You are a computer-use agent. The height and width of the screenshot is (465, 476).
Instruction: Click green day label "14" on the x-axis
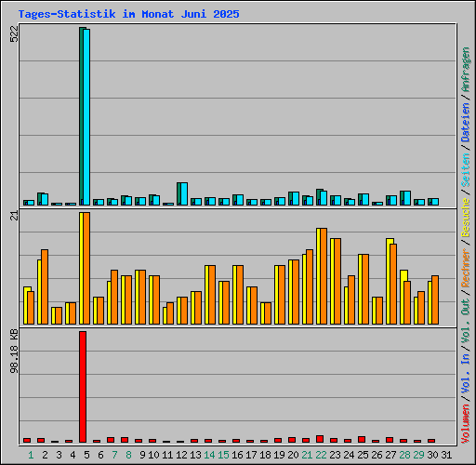coord(209,455)
